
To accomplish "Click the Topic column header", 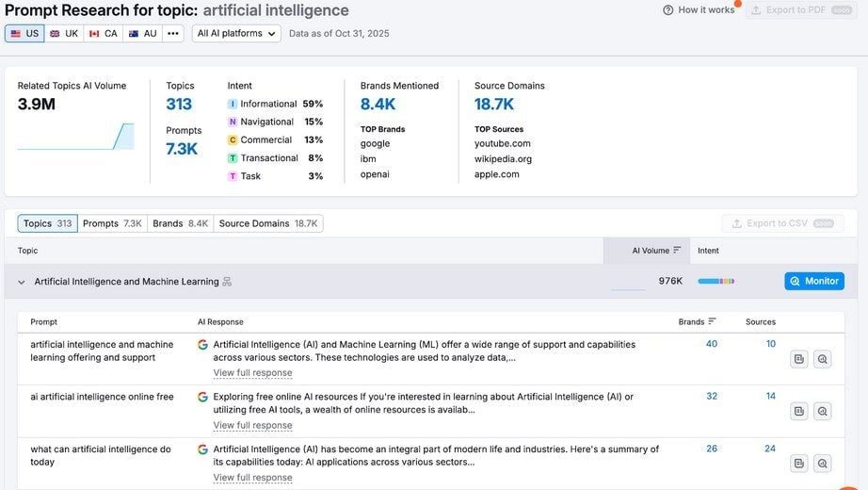I will pos(27,251).
